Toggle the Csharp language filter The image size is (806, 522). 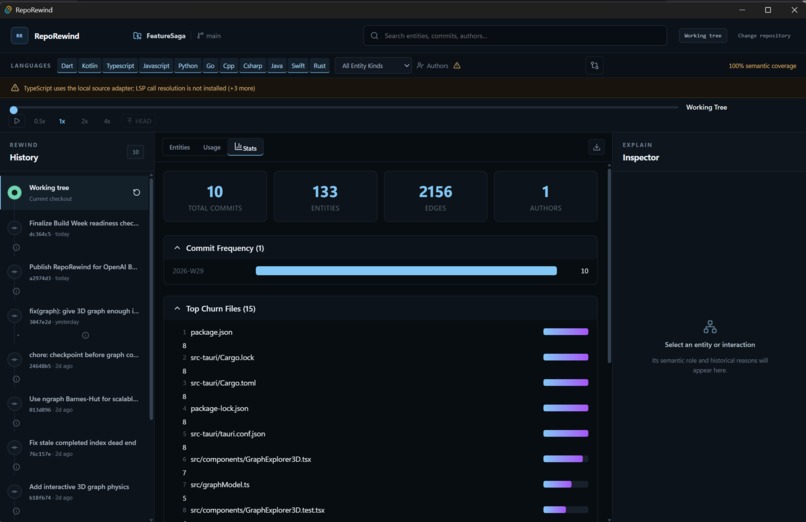pos(252,66)
